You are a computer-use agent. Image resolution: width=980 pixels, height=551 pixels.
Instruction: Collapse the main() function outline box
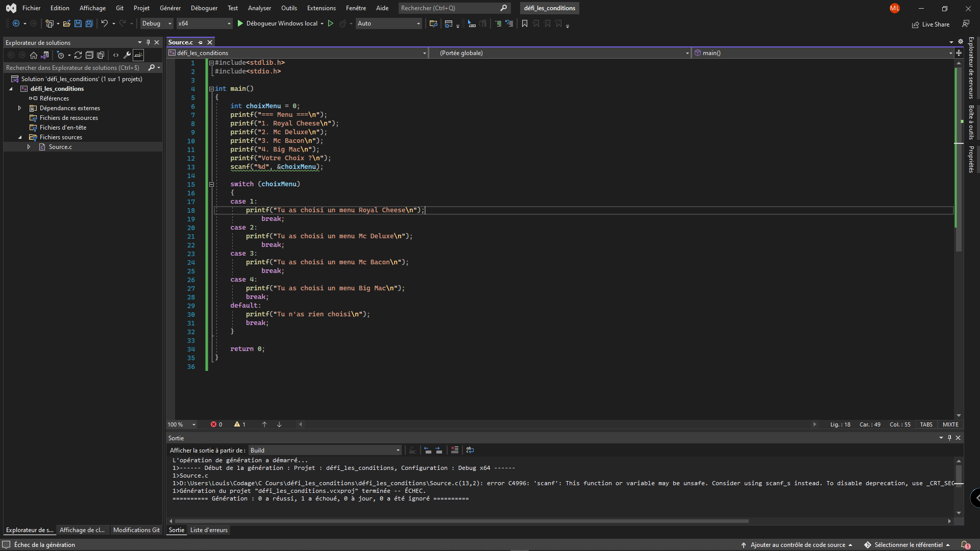211,89
